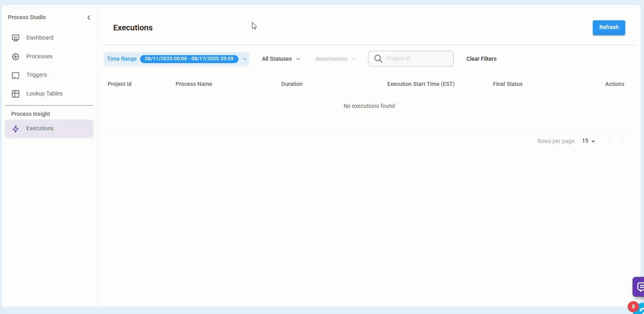Click the Process Studio heading
Viewport: 644px width, 314px height.
point(27,17)
